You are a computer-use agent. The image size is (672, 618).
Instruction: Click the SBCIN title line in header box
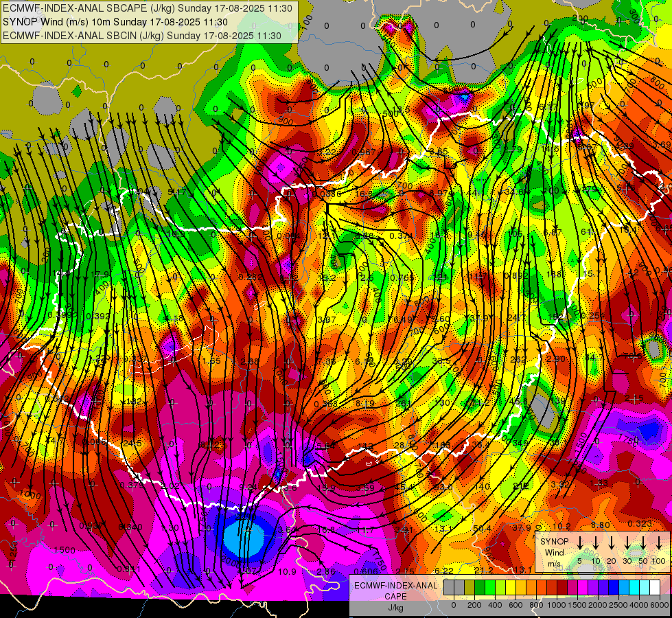pos(142,36)
